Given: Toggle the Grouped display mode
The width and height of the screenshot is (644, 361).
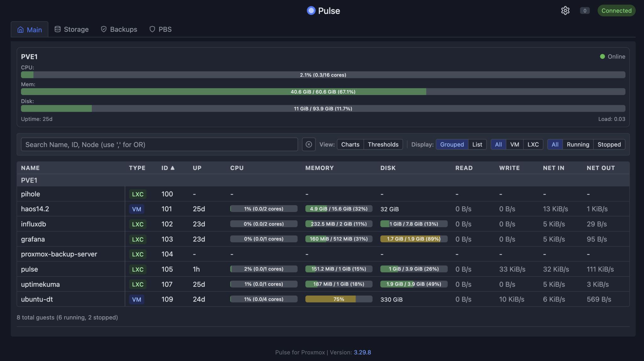Looking at the screenshot, I should [x=452, y=144].
